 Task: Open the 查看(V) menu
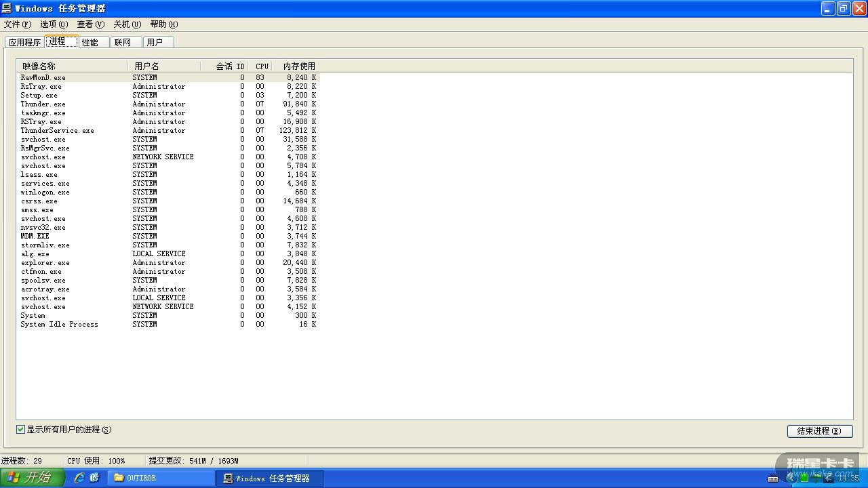click(91, 24)
